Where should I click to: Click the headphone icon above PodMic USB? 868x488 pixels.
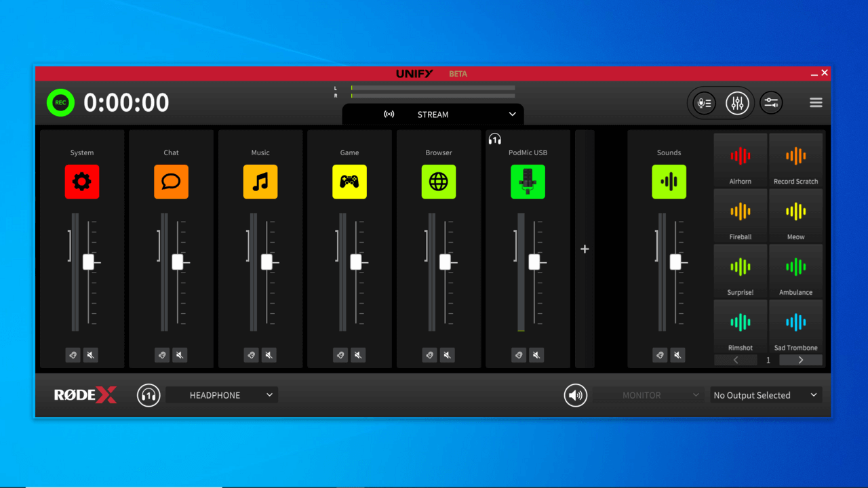click(495, 139)
